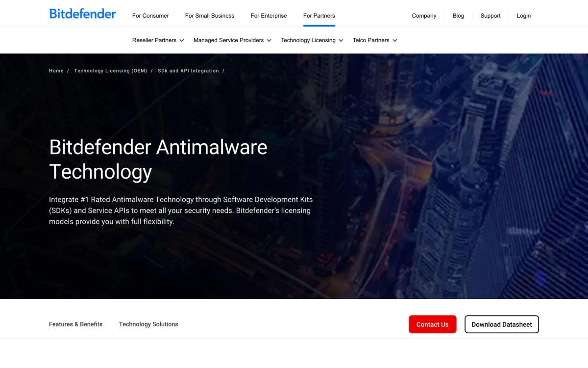Open the Technology Licensing (OEM) breadcrumb

tap(111, 71)
